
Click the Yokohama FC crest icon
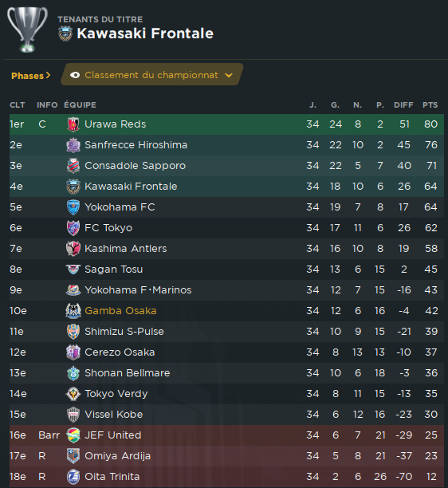(x=73, y=207)
